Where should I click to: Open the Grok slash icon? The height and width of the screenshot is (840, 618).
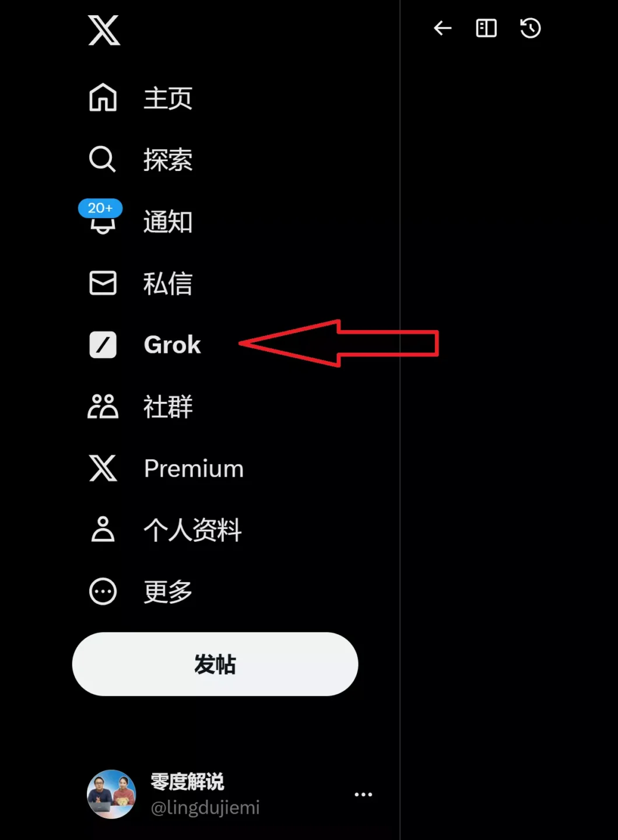103,345
